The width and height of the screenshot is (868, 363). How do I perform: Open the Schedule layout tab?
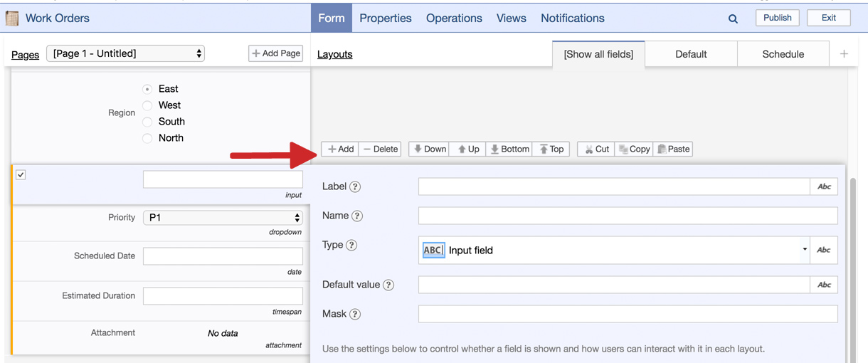click(783, 54)
